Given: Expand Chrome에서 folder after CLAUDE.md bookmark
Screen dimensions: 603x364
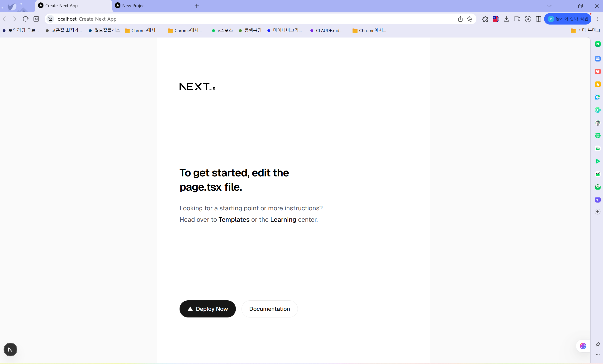Looking at the screenshot, I should tap(369, 30).
